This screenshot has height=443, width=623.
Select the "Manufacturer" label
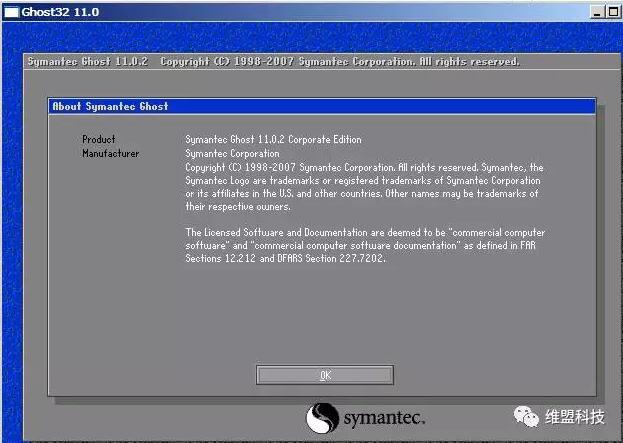110,153
